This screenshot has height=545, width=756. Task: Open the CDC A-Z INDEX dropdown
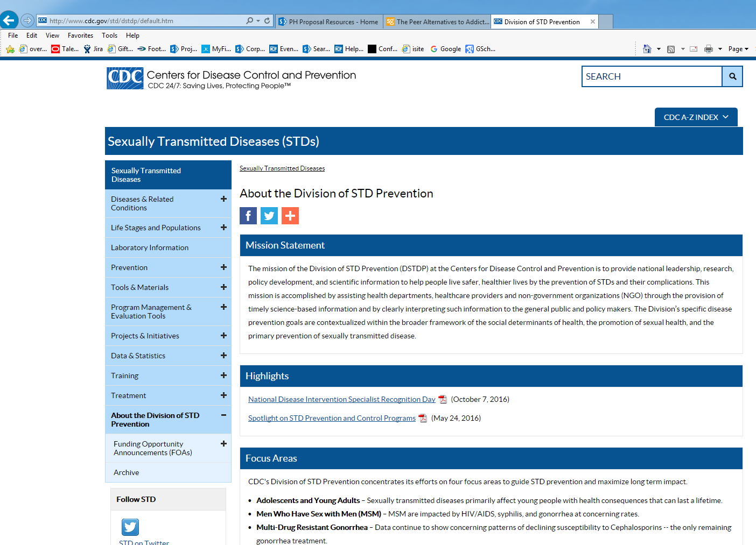click(696, 117)
